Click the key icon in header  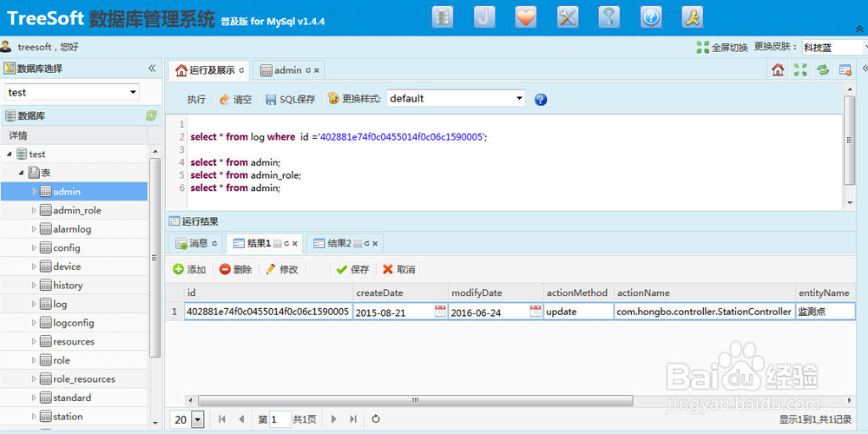(x=609, y=17)
